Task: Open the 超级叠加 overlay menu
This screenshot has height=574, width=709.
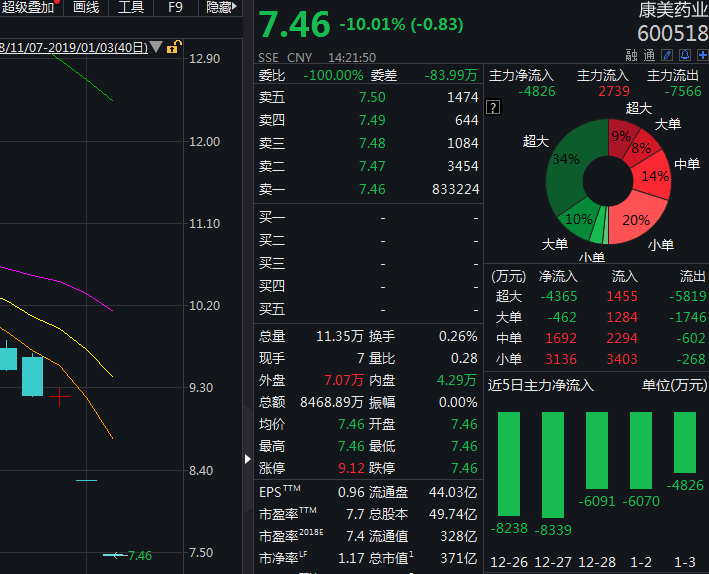Action: click(x=30, y=7)
